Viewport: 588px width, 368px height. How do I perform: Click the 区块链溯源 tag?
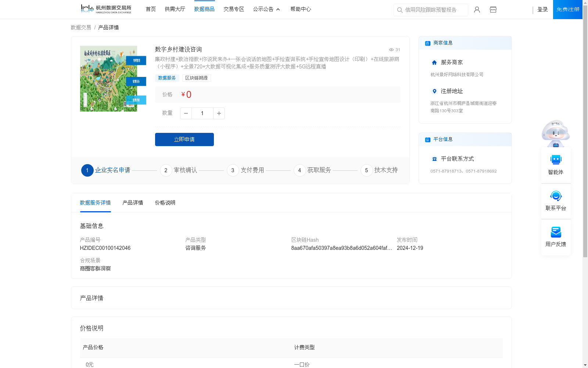tap(196, 78)
